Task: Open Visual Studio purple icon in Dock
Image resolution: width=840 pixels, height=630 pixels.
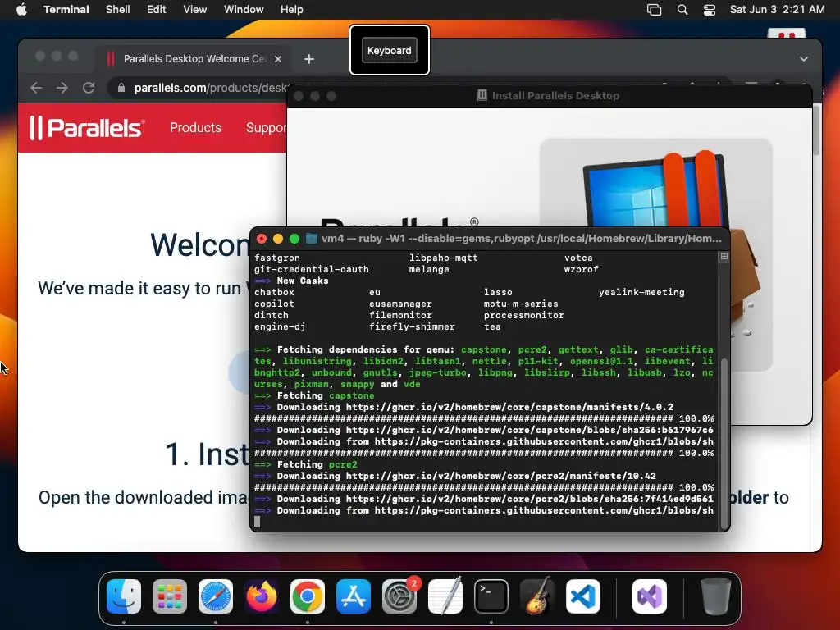Action: coord(650,596)
